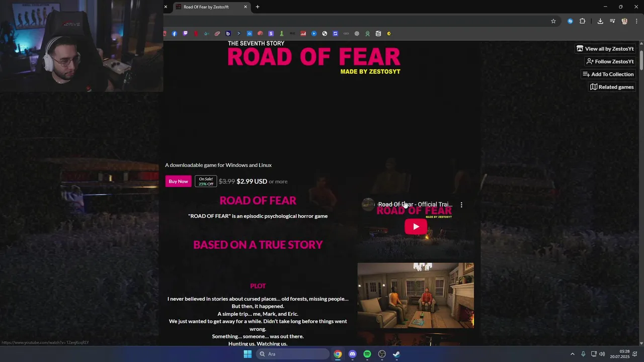Open the Twitch bookmark
The height and width of the screenshot is (362, 644).
(x=185, y=34)
